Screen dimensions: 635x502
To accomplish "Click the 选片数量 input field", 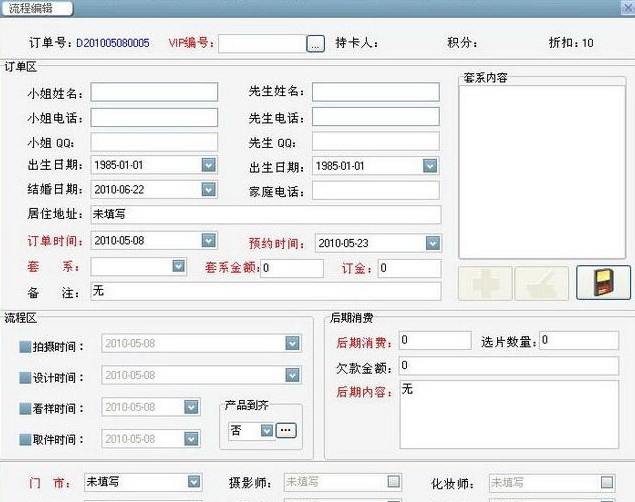I will (579, 340).
